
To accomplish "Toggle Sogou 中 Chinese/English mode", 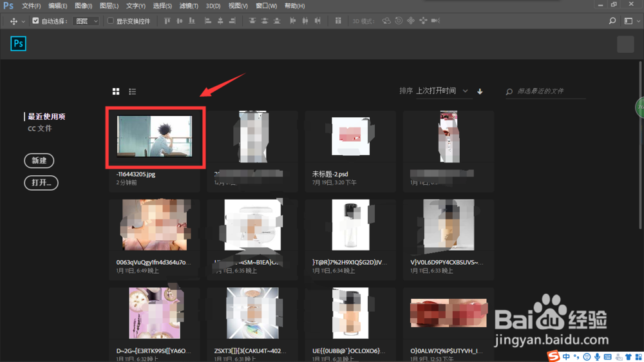I will point(566,357).
